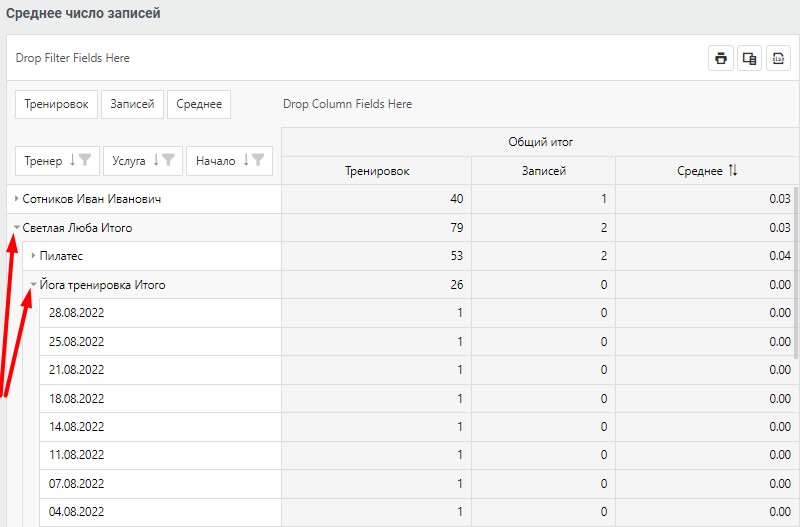Screen dimensions: 800x527
Task: Click the Drop Filter Fields Here area
Action: (72, 58)
